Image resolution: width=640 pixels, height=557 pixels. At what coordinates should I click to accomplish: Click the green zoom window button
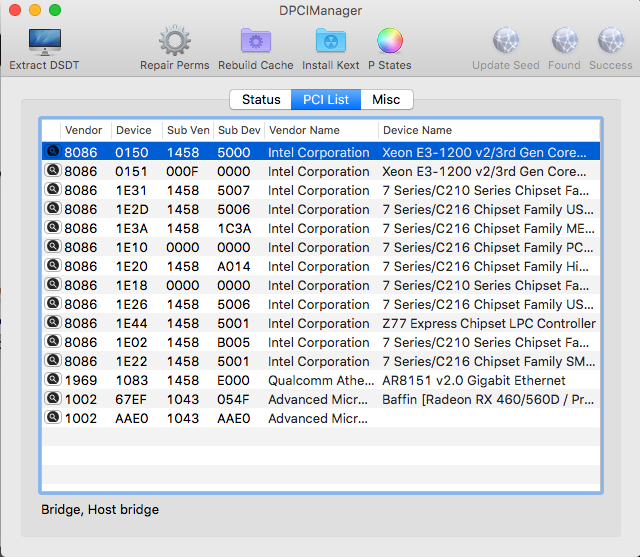[55, 10]
